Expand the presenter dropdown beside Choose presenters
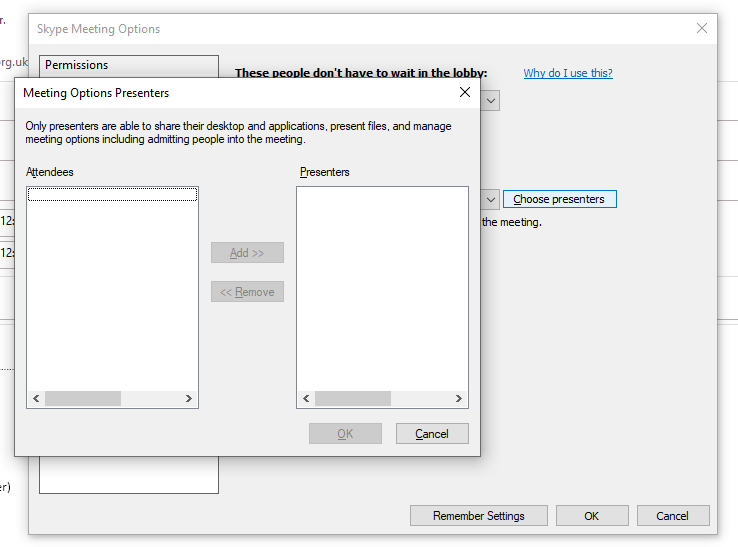The width and height of the screenshot is (738, 547). click(x=490, y=200)
